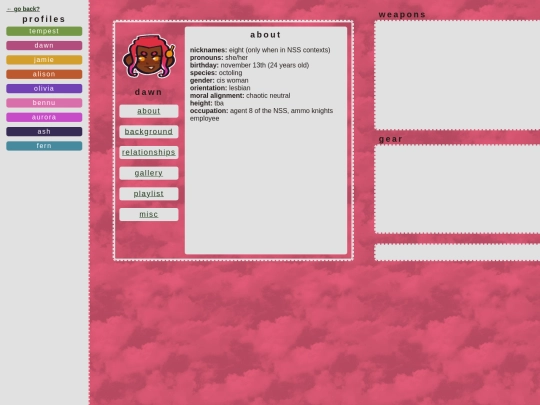
Task: Click the 'dawn' name under portrait
Action: (148, 92)
